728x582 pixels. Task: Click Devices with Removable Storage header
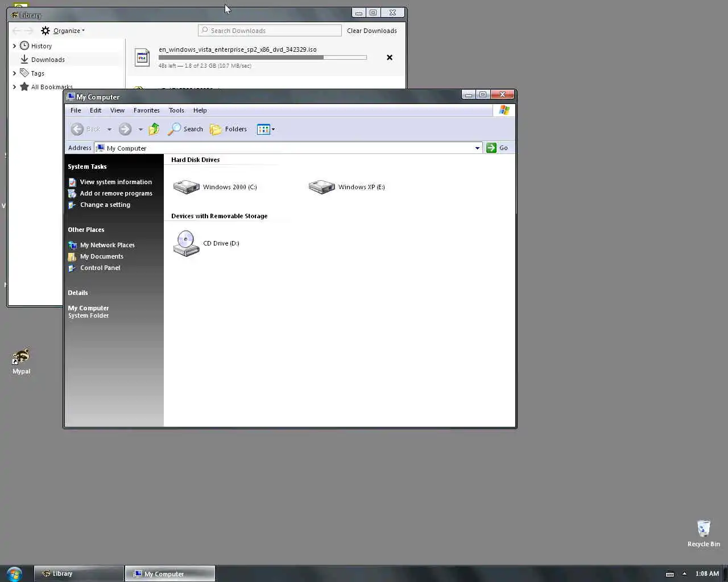(x=219, y=216)
